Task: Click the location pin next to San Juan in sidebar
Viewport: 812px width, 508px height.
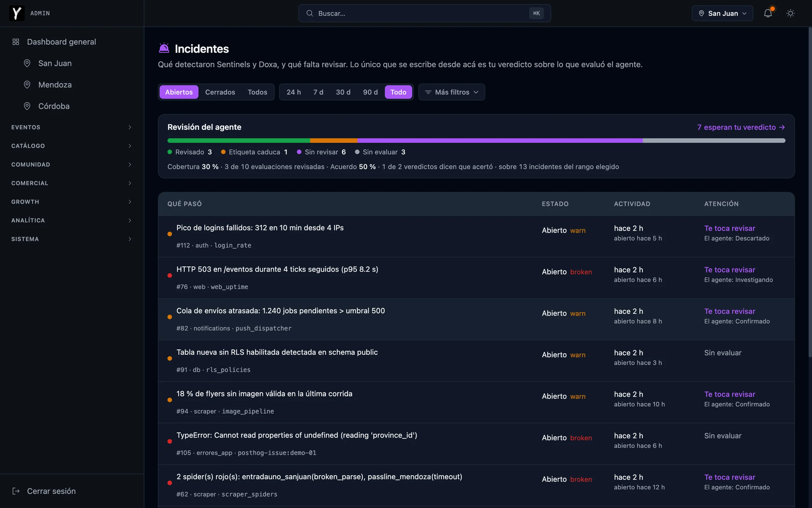Action: coord(27,63)
